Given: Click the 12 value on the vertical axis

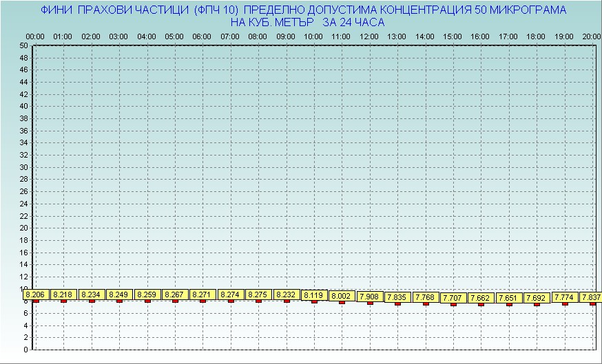Looking at the screenshot, I should click(24, 277).
